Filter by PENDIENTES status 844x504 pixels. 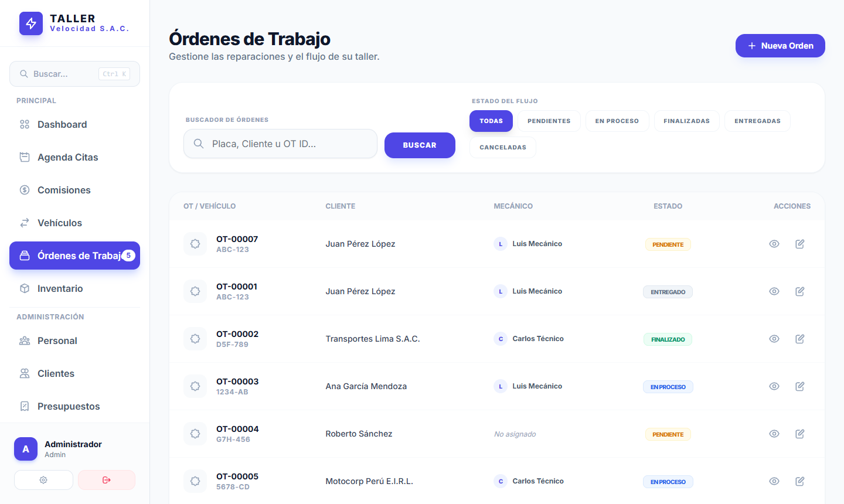[549, 121]
